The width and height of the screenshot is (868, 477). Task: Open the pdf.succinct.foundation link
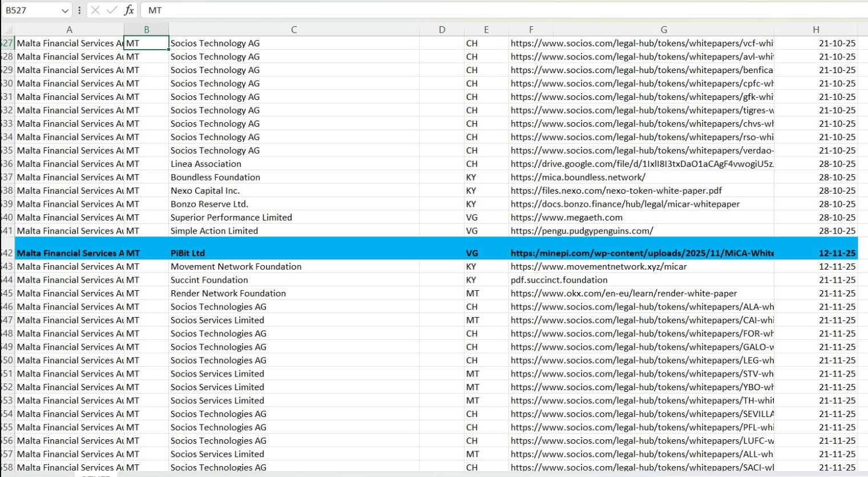(x=559, y=280)
